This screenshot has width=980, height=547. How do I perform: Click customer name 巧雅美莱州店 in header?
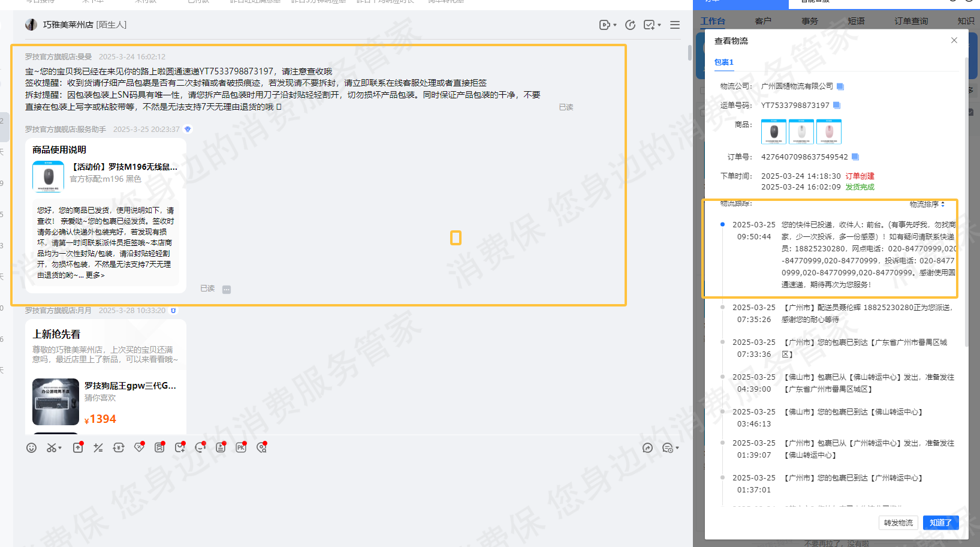tap(68, 25)
